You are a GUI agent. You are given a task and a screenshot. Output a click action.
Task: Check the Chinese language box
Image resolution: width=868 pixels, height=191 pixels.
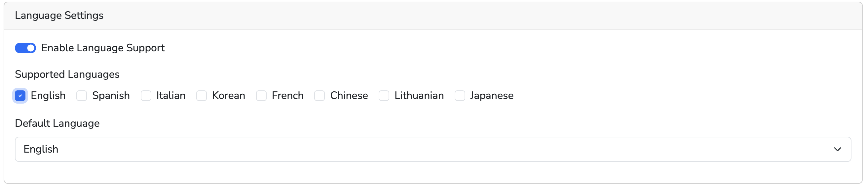tap(320, 96)
